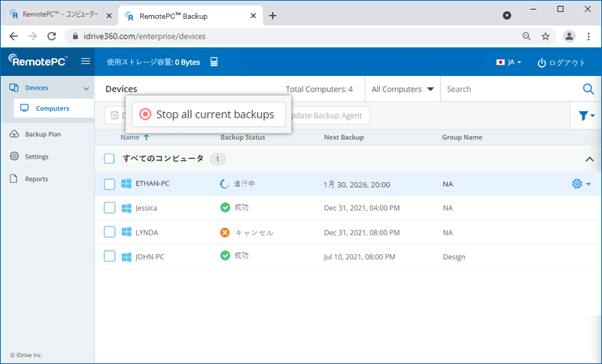
Task: Click the Backup Status column header
Action: coord(242,137)
